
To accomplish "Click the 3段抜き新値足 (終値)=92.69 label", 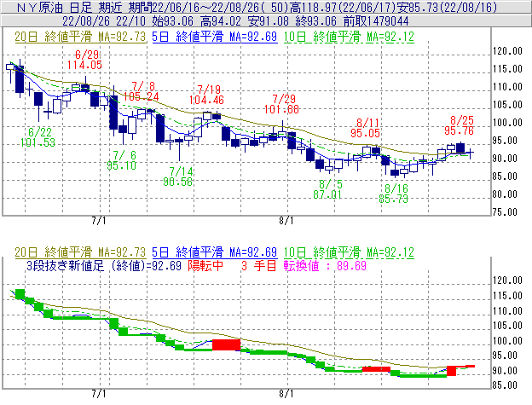I will click(x=104, y=265).
